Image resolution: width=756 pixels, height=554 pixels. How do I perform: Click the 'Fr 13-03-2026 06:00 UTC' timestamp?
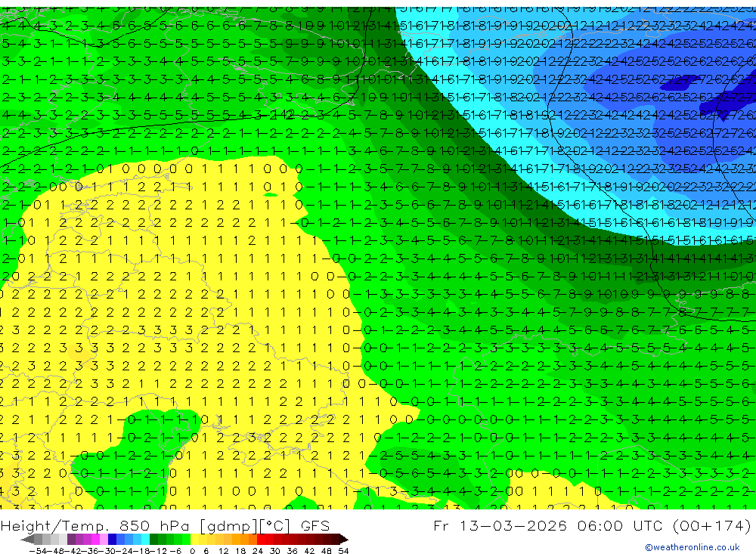click(550, 525)
